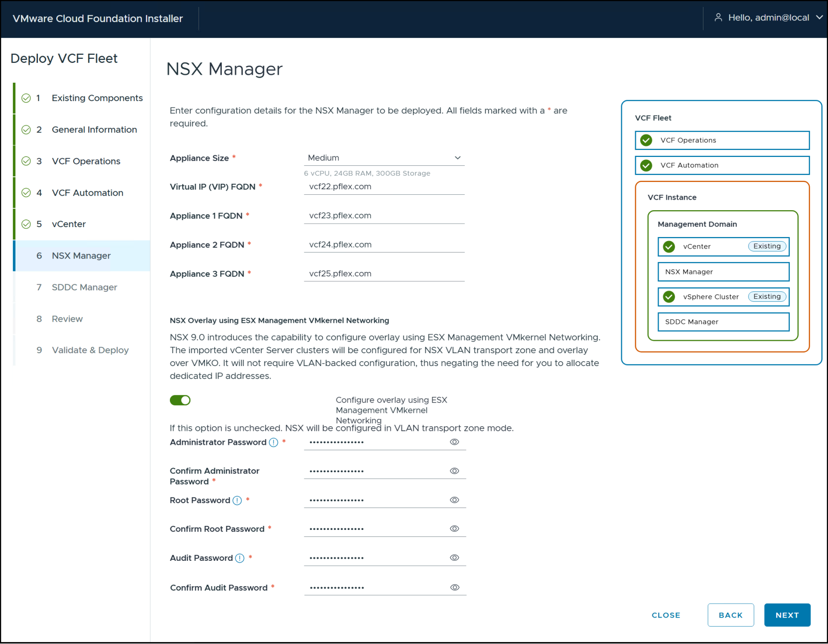Open step 4 VCF Automation
The width and height of the screenshot is (828, 644).
pos(82,193)
